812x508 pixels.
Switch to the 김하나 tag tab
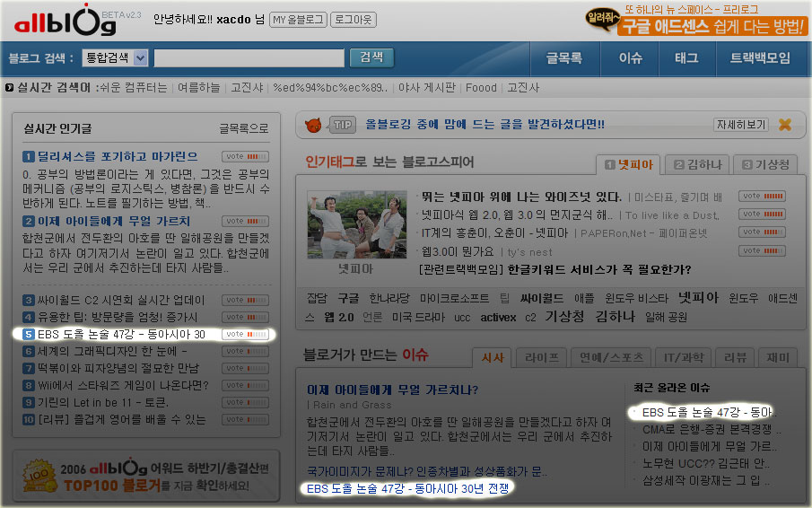point(697,164)
